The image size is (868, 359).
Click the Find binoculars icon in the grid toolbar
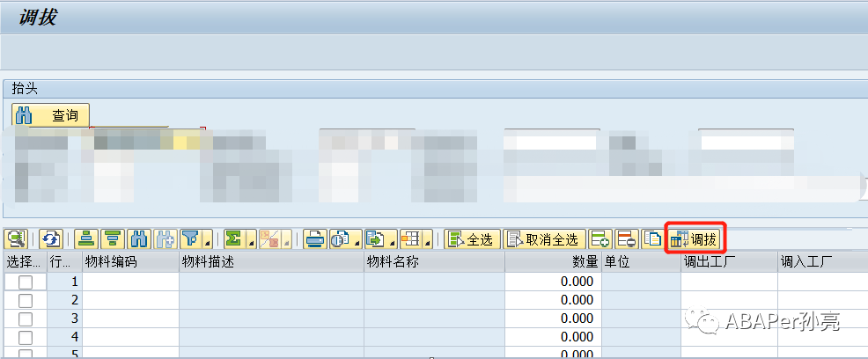pyautogui.click(x=139, y=239)
